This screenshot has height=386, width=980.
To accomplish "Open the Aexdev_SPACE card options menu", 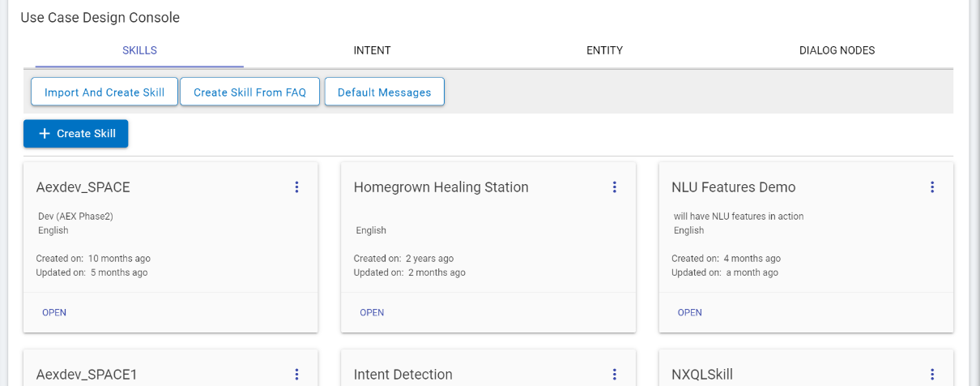I will (296, 187).
